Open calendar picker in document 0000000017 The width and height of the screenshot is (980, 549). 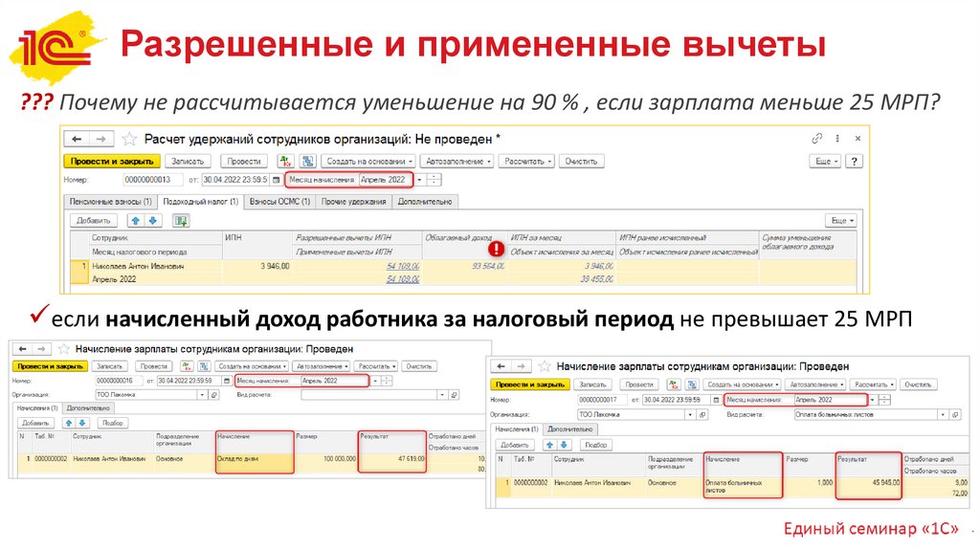point(716,400)
